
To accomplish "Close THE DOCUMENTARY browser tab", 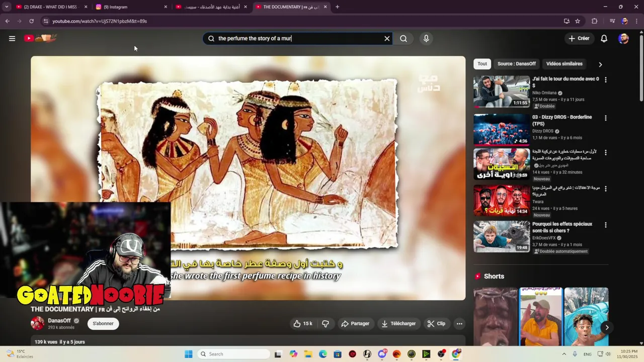I will coord(325,7).
